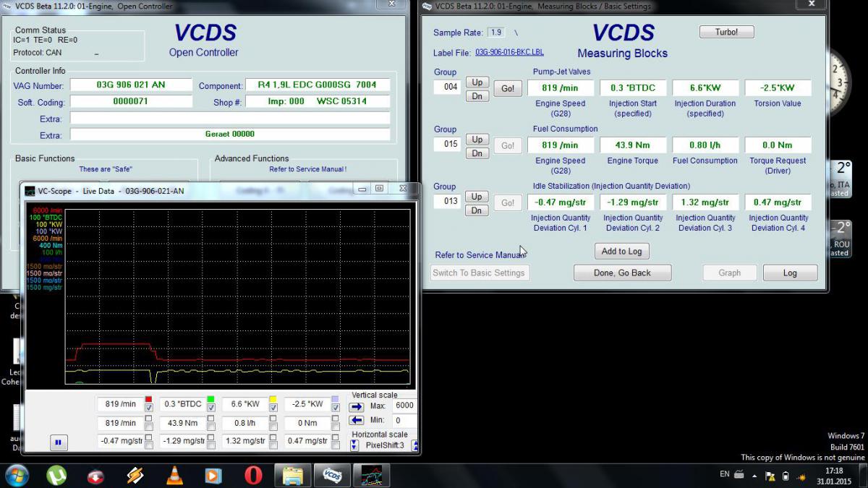Open uTorrent from the taskbar
868x488 pixels.
tap(56, 475)
